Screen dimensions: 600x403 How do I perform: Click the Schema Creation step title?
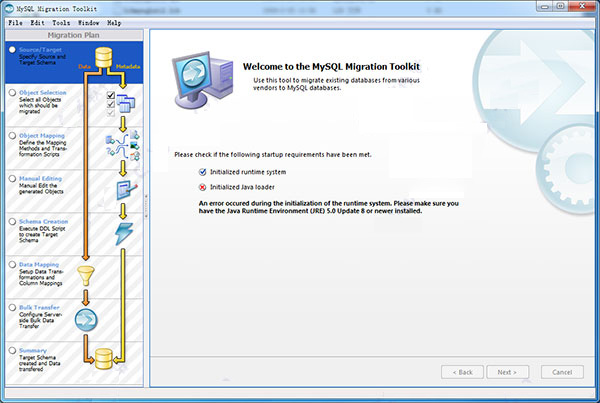43,222
